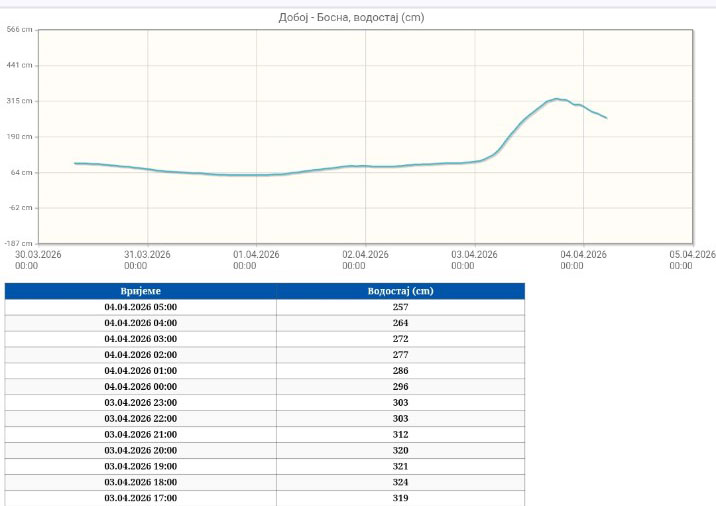Click the 566 cm y-axis label
Screen dimensions: 716x506
pos(20,30)
